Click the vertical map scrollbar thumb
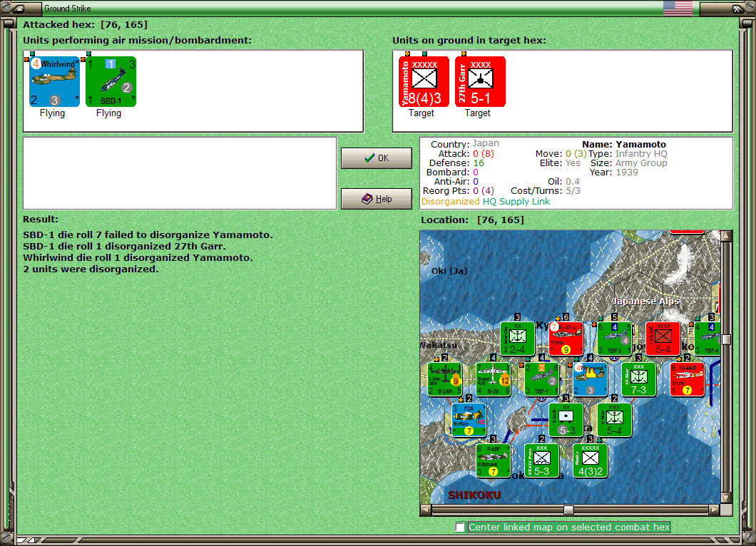This screenshot has width=756, height=546. [x=727, y=339]
